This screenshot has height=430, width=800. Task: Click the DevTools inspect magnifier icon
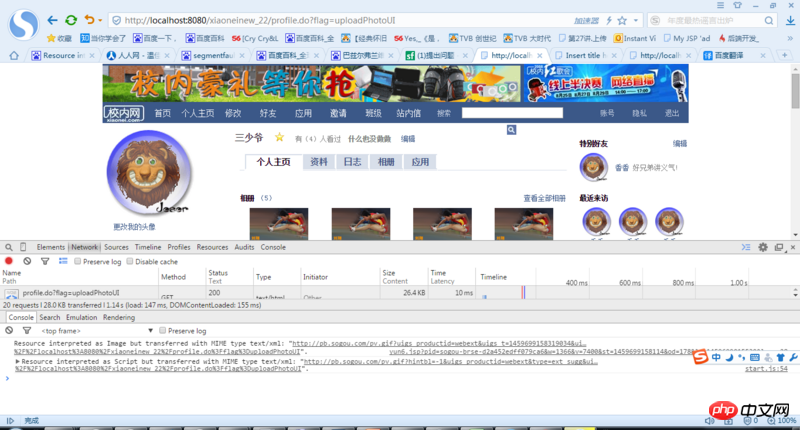coord(9,247)
